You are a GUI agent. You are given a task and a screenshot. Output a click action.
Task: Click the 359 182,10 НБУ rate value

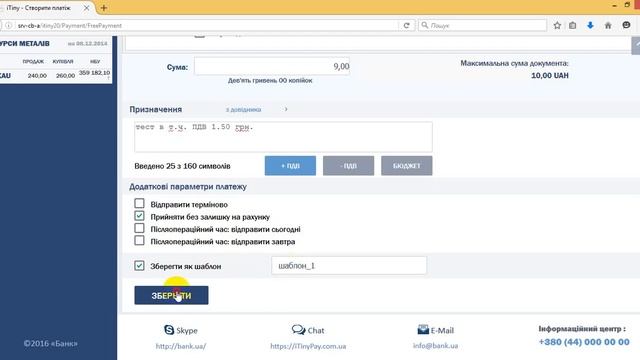pos(94,73)
